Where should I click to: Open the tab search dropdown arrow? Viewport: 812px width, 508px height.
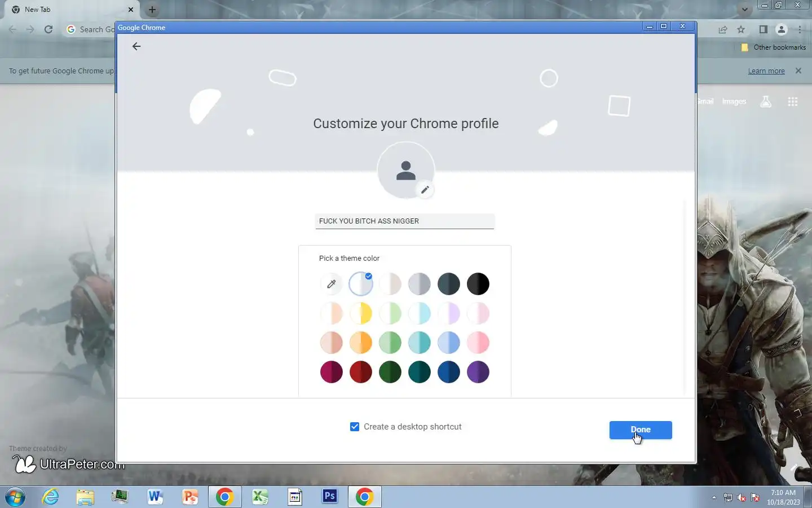click(x=745, y=9)
